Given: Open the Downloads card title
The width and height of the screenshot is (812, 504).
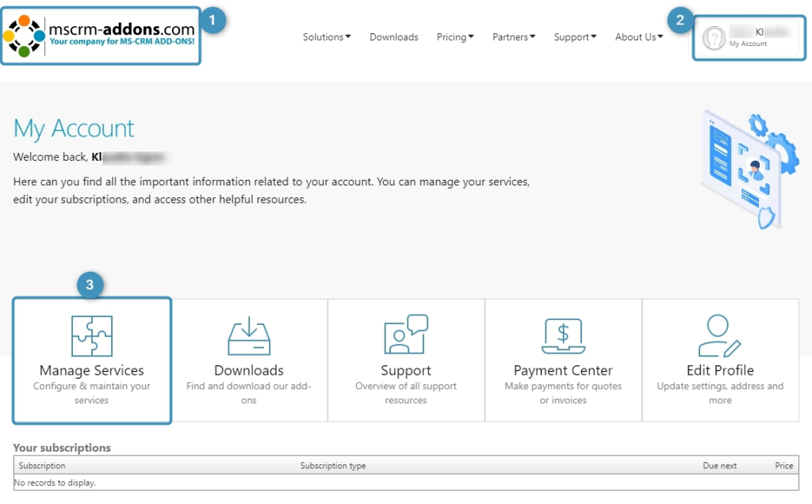Looking at the screenshot, I should (249, 370).
